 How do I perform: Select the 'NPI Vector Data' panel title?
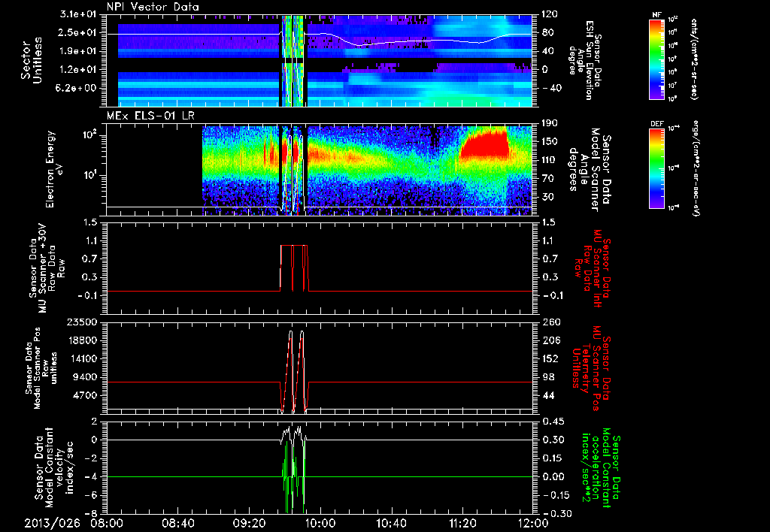click(x=153, y=7)
